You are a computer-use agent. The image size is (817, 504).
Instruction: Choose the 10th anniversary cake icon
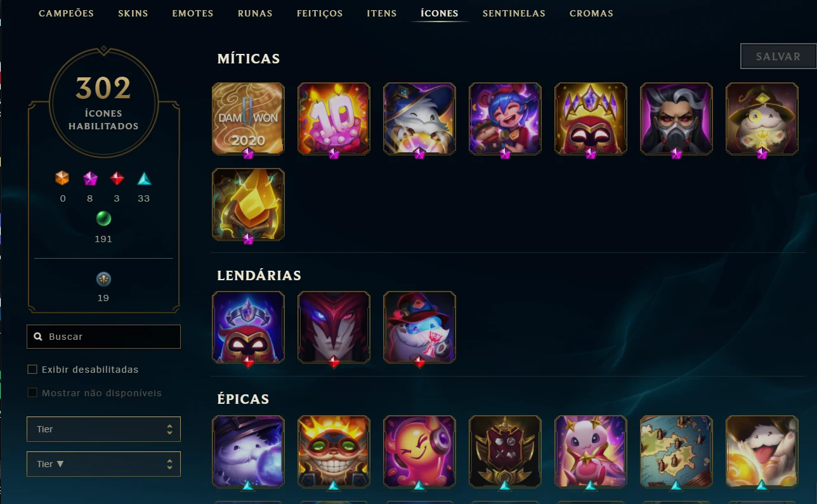(334, 119)
